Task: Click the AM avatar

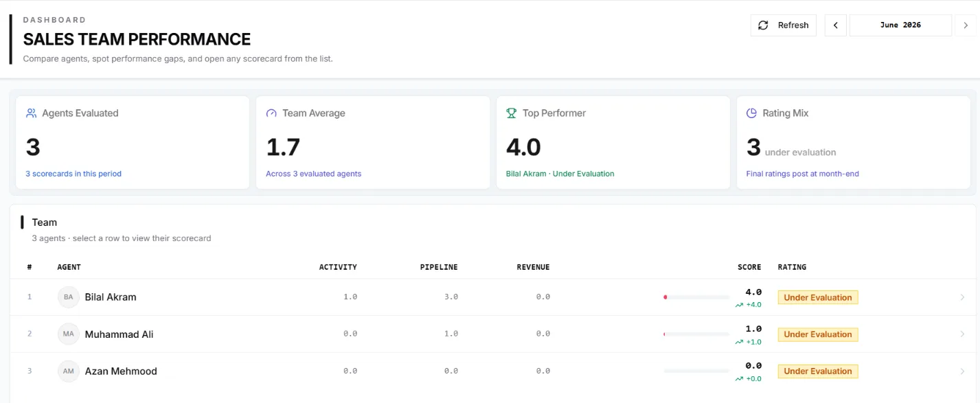Action: click(x=69, y=371)
